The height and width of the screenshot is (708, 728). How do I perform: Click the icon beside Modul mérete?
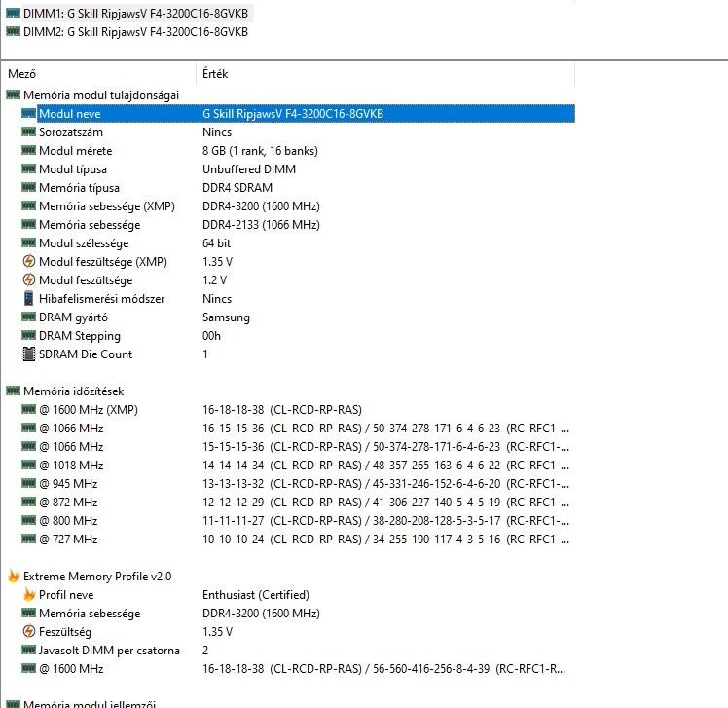coord(29,150)
